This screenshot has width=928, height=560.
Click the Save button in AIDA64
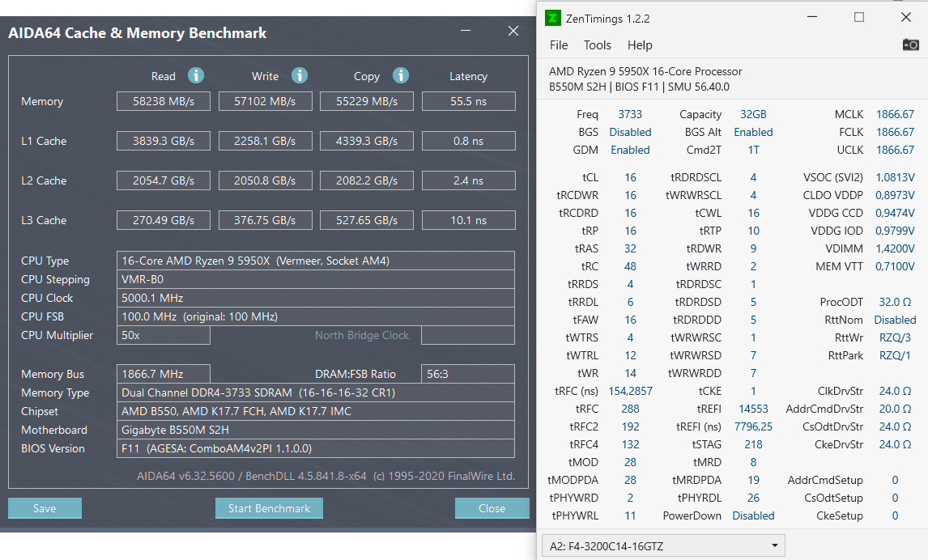tap(45, 508)
